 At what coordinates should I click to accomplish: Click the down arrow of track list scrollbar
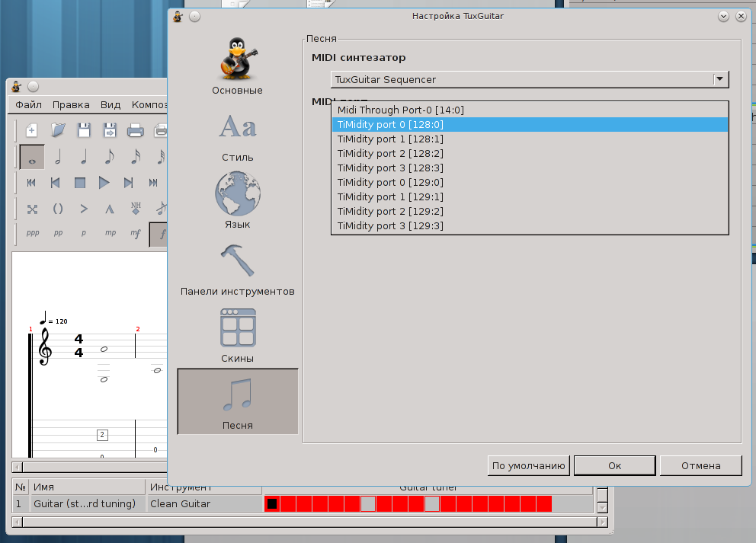tap(602, 508)
